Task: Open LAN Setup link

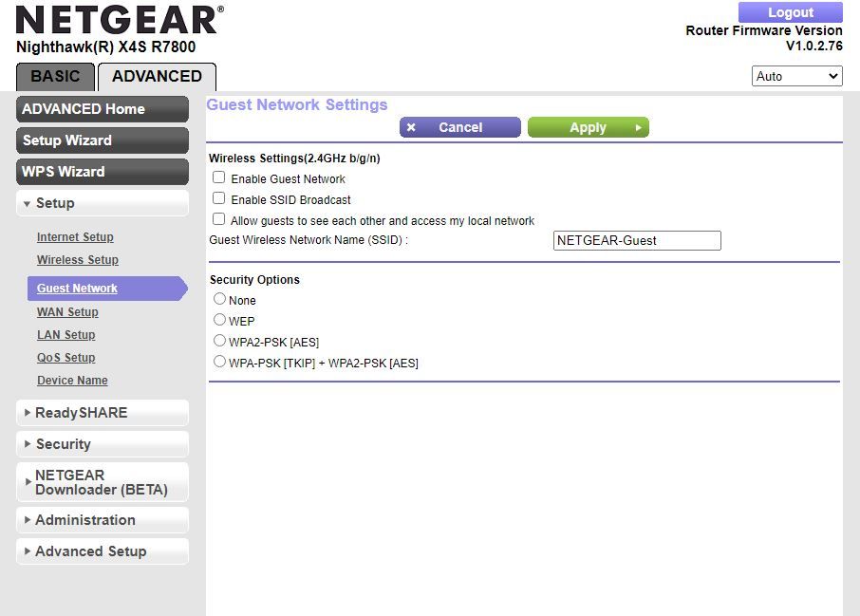Action: (x=65, y=335)
